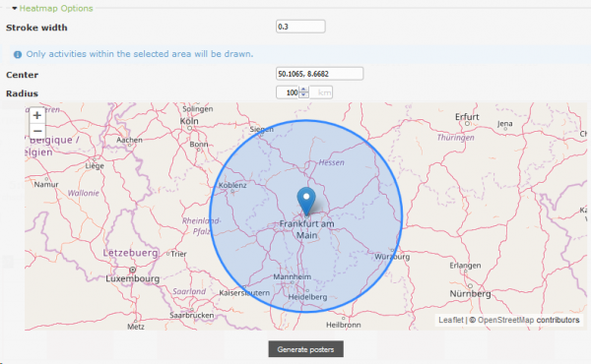This screenshot has width=591, height=364.
Task: Open the Leaflet attribution link
Action: (451, 320)
